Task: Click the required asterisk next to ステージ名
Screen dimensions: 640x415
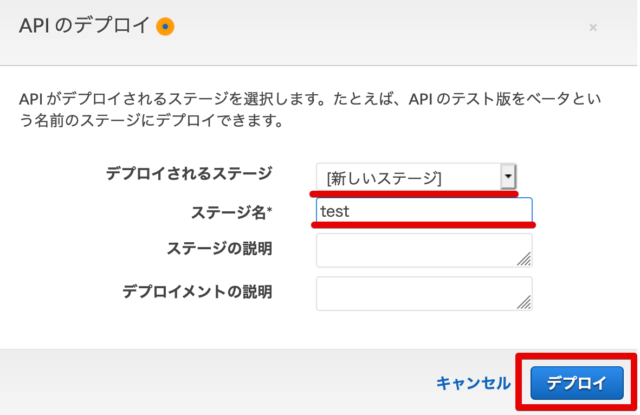Action: point(269,211)
